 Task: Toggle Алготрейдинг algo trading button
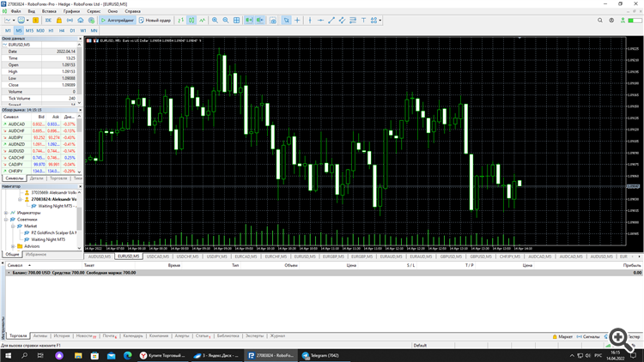pyautogui.click(x=118, y=20)
